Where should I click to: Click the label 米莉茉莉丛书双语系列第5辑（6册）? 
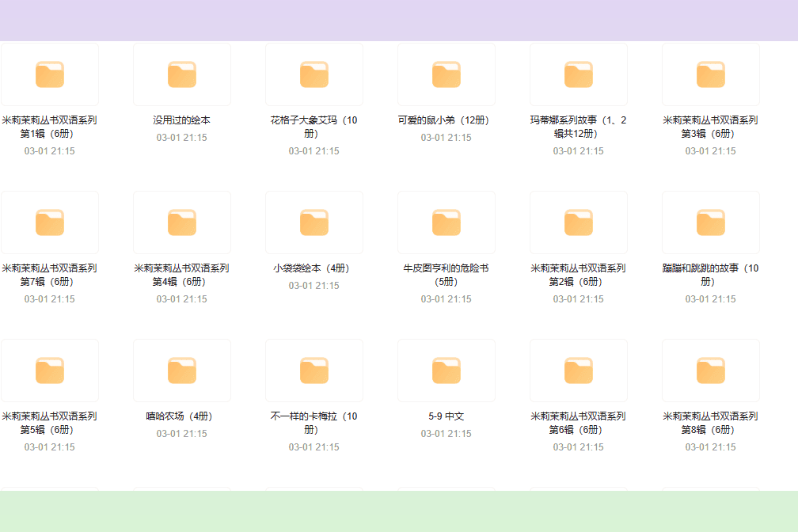(x=49, y=423)
